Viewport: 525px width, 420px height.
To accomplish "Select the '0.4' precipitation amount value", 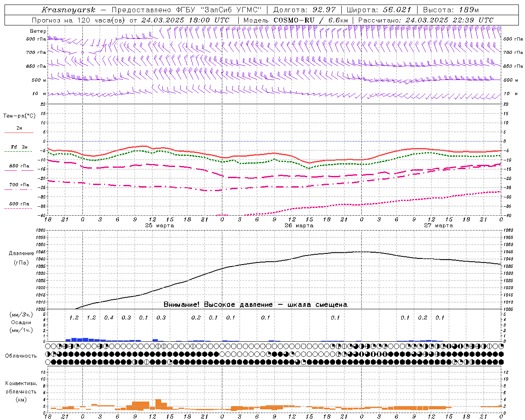I will [109, 318].
